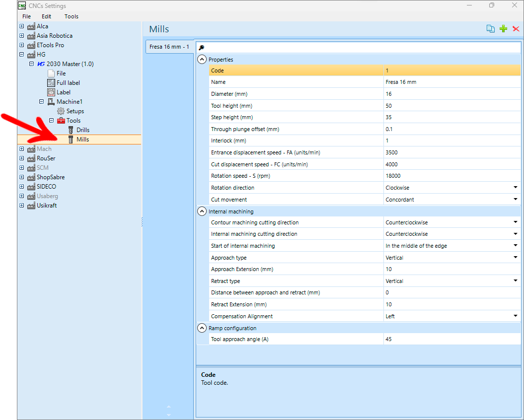Click the Setups gear icon
The image size is (524, 420).
pyautogui.click(x=61, y=111)
